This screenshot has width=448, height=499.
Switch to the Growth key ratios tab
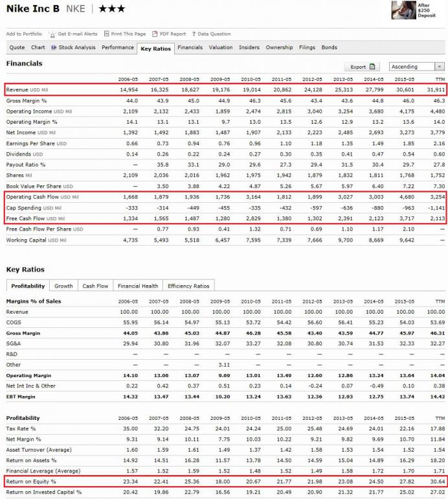63,286
